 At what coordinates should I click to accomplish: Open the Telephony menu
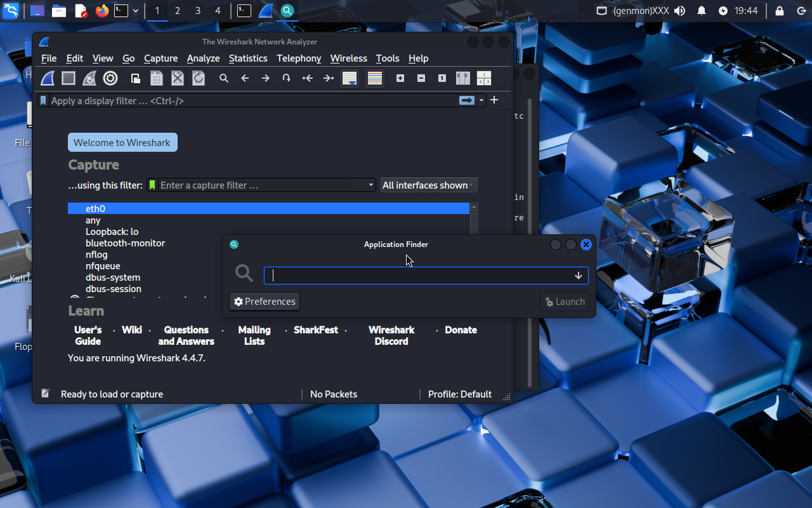(x=299, y=58)
